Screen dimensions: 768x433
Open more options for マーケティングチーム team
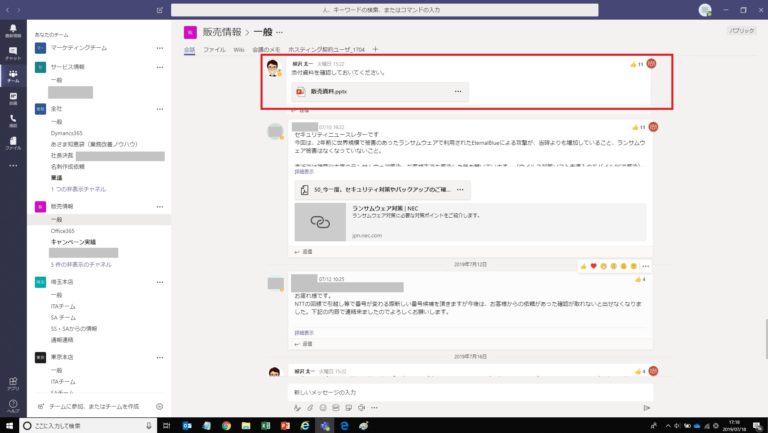159,47
